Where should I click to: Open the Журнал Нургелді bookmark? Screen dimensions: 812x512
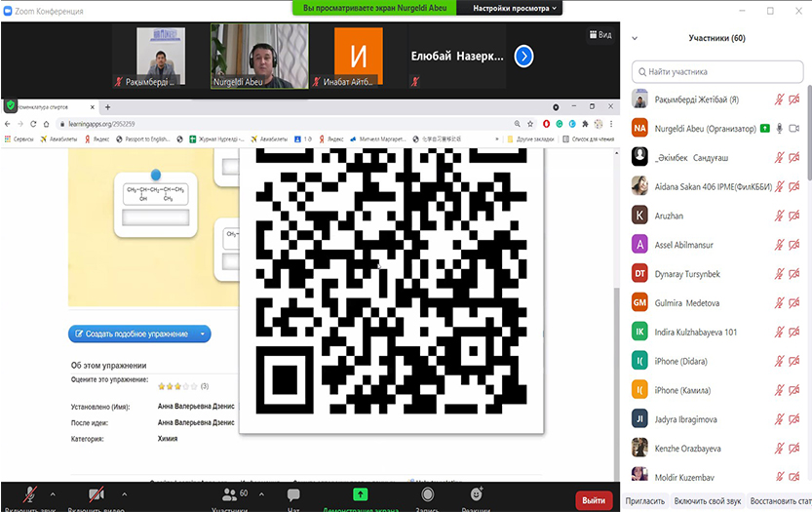point(216,138)
